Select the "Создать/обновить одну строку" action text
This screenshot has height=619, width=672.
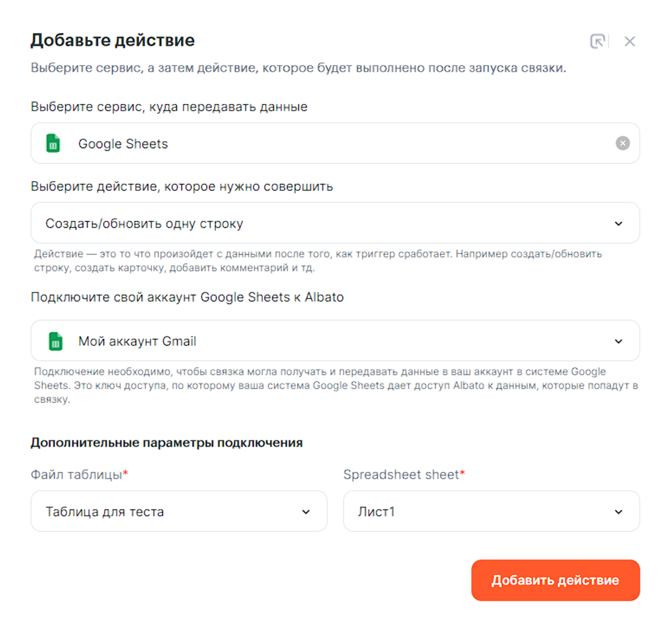coord(144,224)
